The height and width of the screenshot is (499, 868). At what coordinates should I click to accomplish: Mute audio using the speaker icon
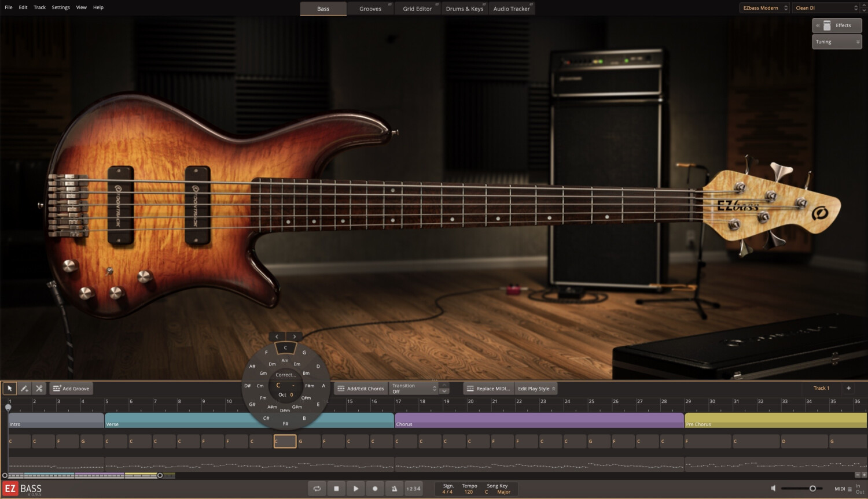click(x=773, y=489)
